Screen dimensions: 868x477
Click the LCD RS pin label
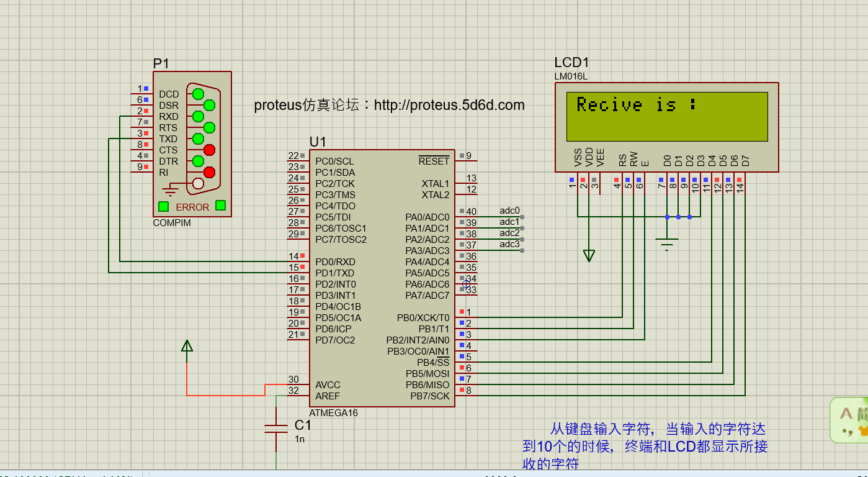(x=622, y=160)
